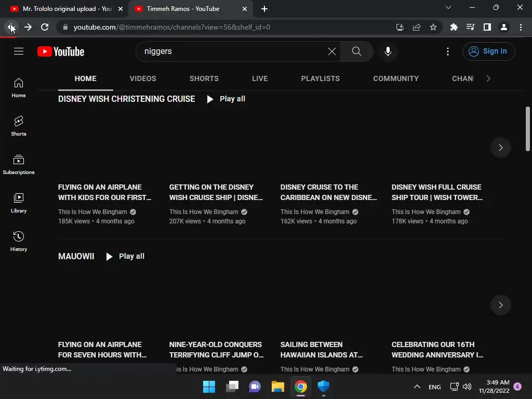The height and width of the screenshot is (399, 532).
Task: Open a new browser tab
Action: point(264,9)
